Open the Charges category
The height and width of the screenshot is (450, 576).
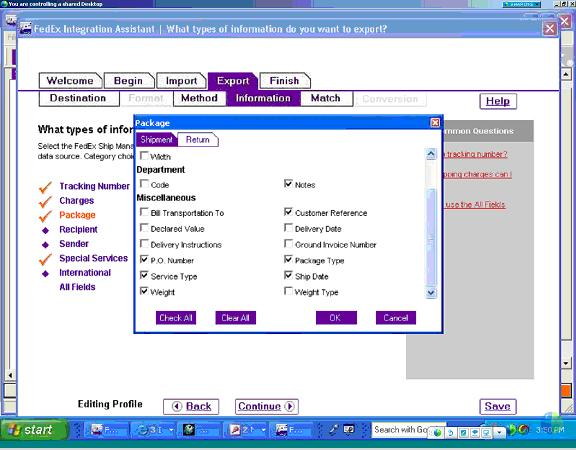click(77, 201)
